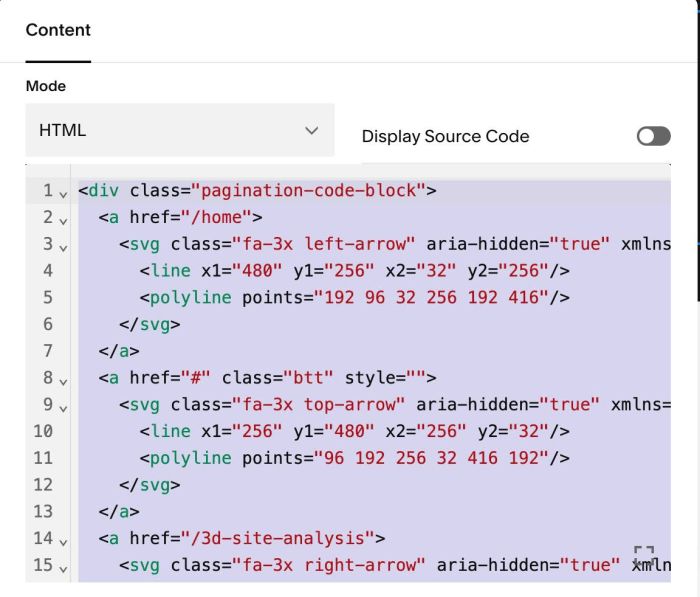Image resolution: width=700 pixels, height=597 pixels.
Task: Click the expand editor fullscreen icon
Action: click(x=644, y=556)
